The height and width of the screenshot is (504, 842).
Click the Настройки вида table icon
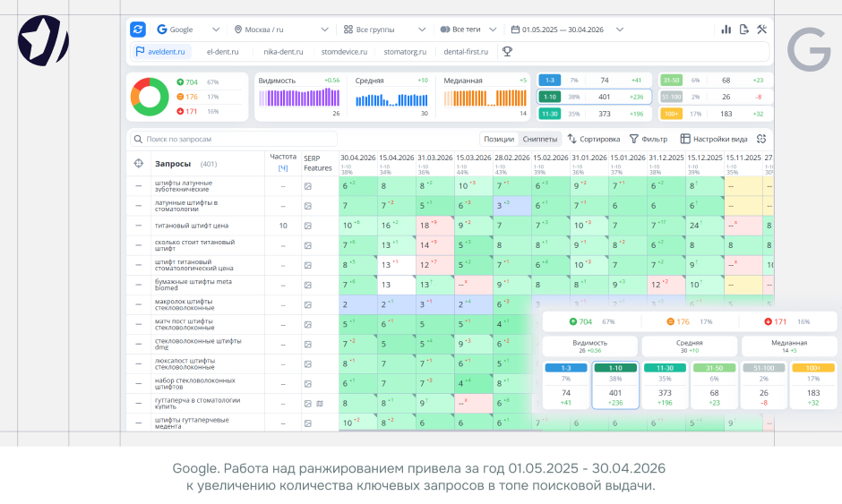685,139
